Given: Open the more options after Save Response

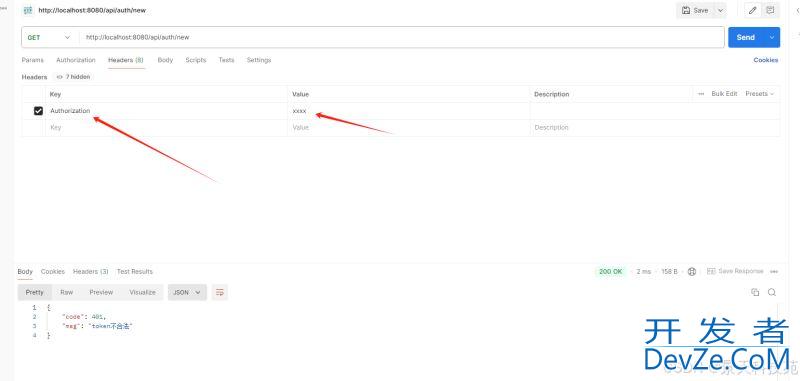Looking at the screenshot, I should coord(774,271).
